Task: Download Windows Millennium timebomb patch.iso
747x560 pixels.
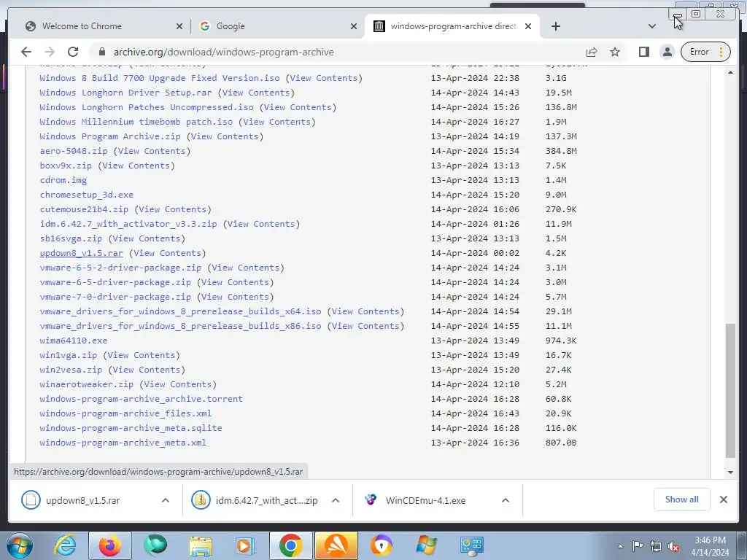Action: tap(136, 122)
